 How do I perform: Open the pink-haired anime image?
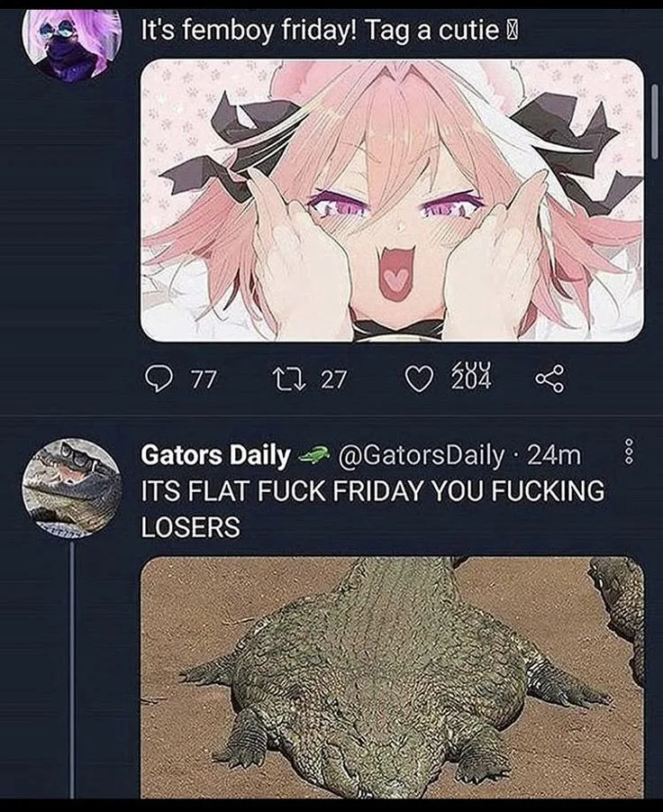pyautogui.click(x=393, y=200)
